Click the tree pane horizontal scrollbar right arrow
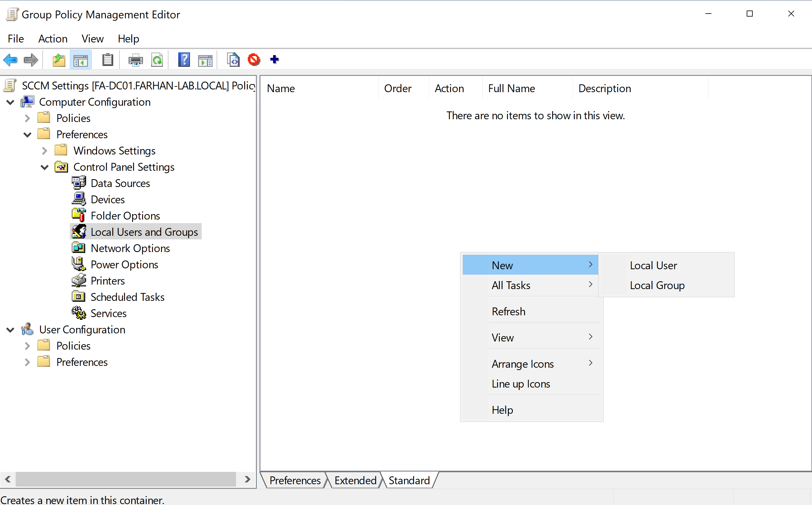Screen dimensions: 812x505 pos(247,480)
